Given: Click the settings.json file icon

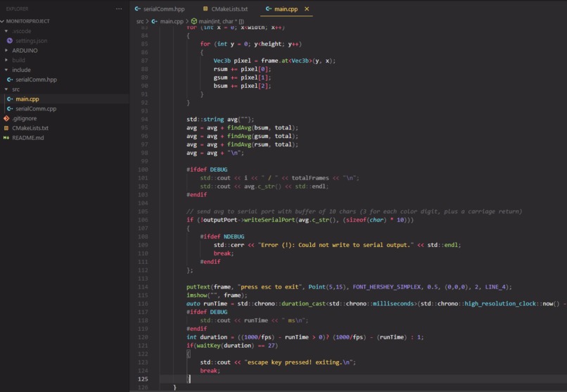Looking at the screenshot, I should [10, 41].
